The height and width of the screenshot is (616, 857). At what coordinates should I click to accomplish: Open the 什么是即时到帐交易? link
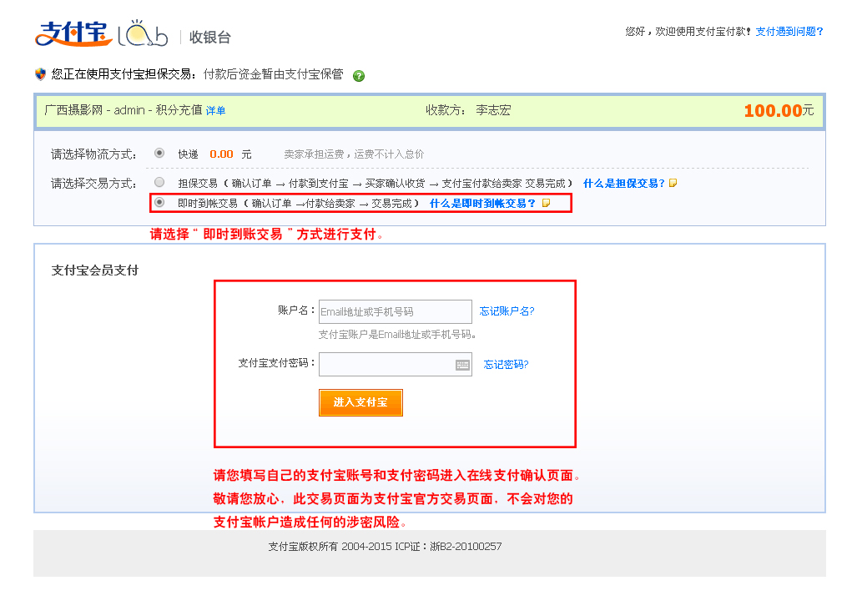click(x=482, y=204)
